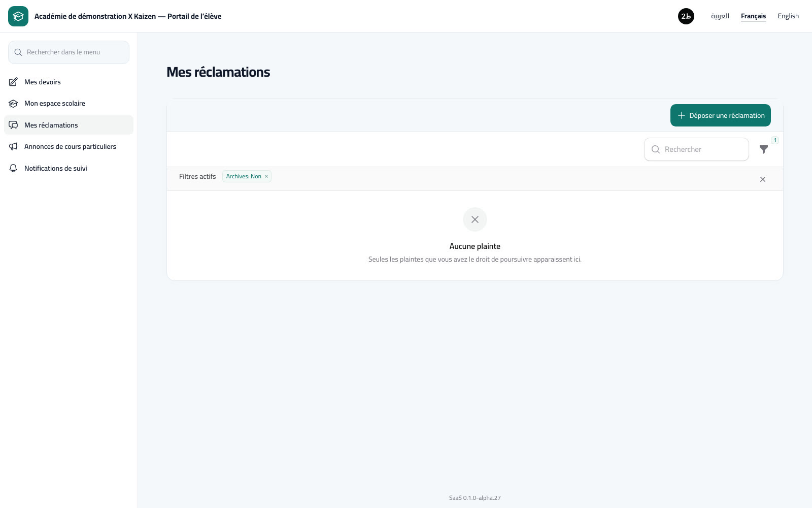Click the Mon espace scolaire cap icon
The height and width of the screenshot is (508, 812).
(x=13, y=104)
